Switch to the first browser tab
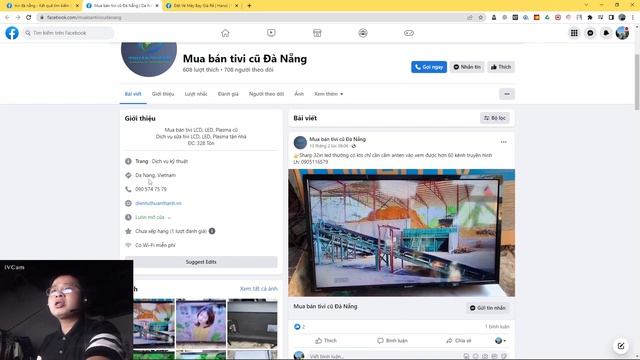 (x=42, y=6)
